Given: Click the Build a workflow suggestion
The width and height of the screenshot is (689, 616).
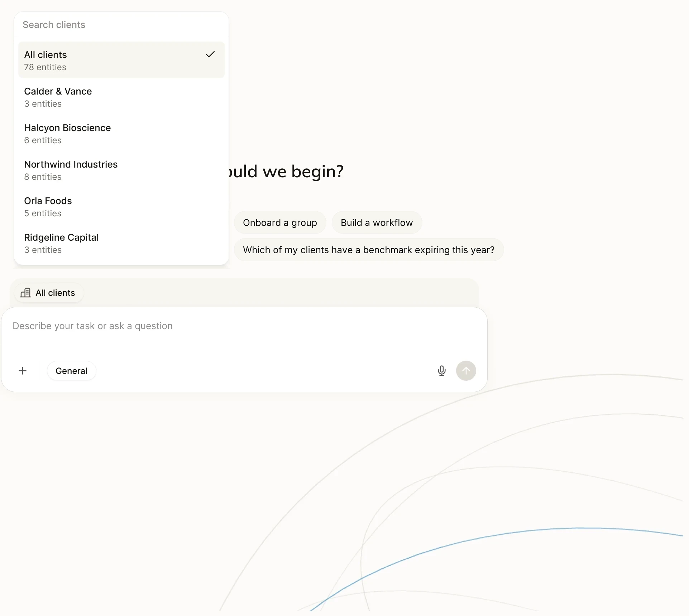Looking at the screenshot, I should (x=377, y=223).
